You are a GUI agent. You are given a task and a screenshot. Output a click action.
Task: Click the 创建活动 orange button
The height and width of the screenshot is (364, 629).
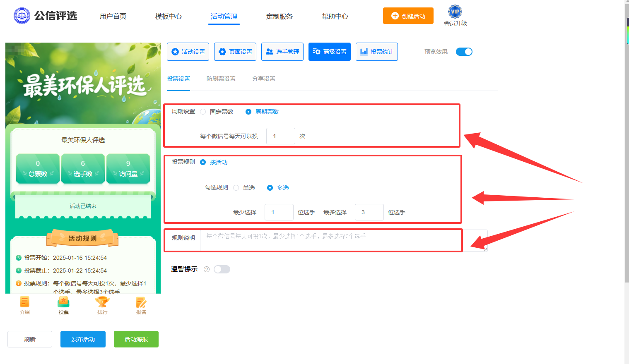pos(408,16)
